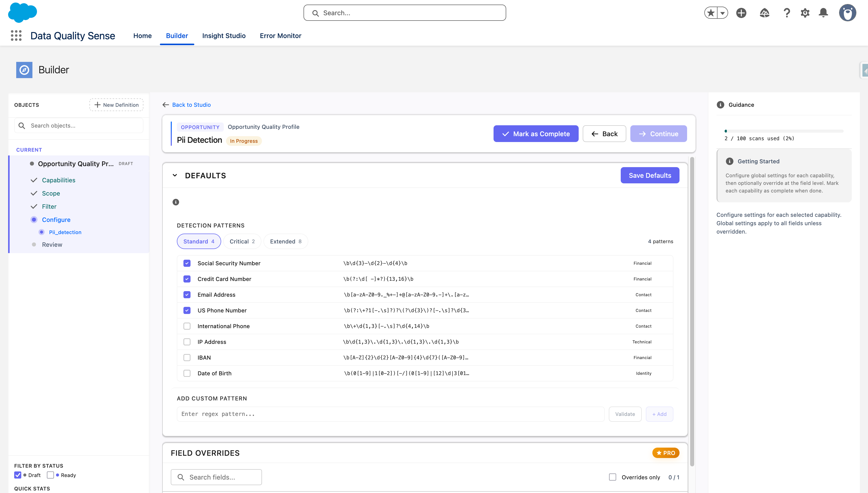Uncheck Email Address pattern
The height and width of the screenshot is (493, 868).
pos(187,295)
